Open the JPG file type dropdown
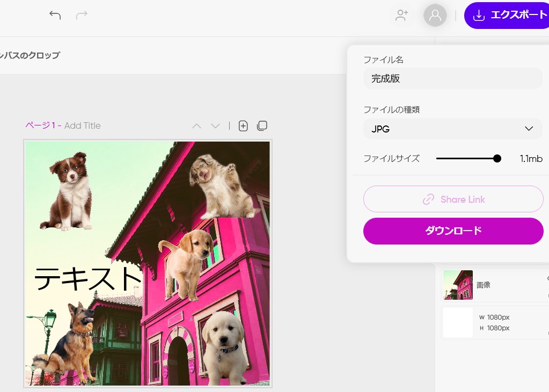 pos(453,129)
